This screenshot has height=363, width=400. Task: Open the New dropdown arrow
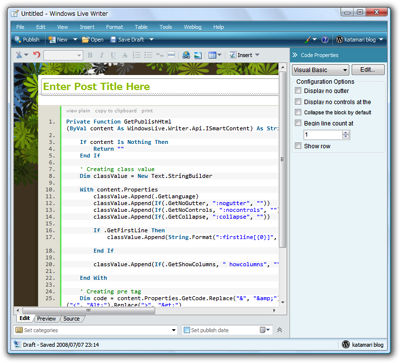pos(75,40)
